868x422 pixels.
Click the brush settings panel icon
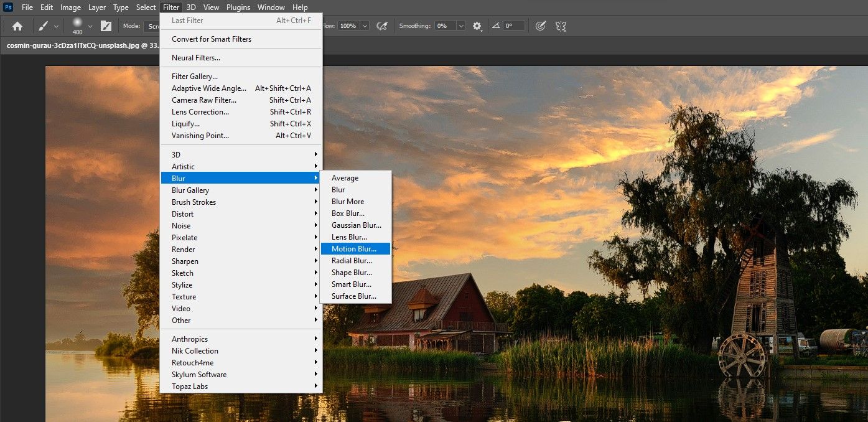(106, 26)
